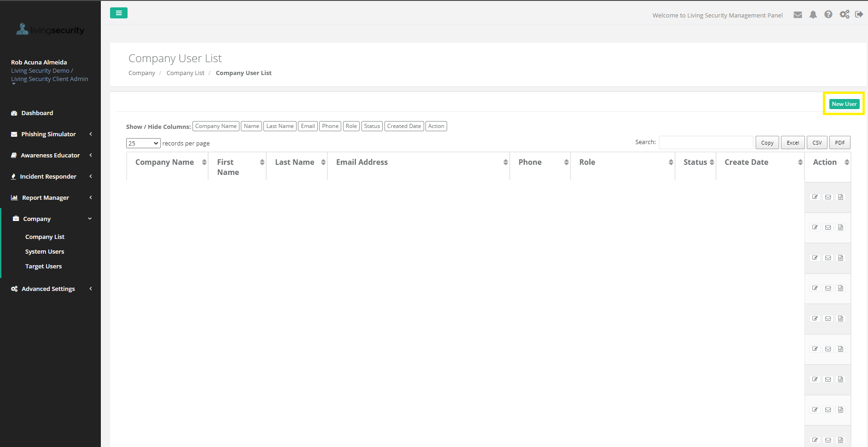Screen dimensions: 868x447
Task: Go to Company breadcrumb link
Action: [142, 73]
